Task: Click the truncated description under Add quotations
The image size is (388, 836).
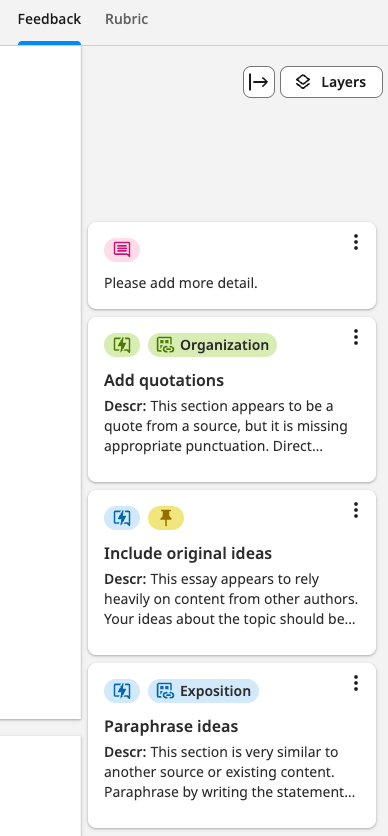Action: 226,426
